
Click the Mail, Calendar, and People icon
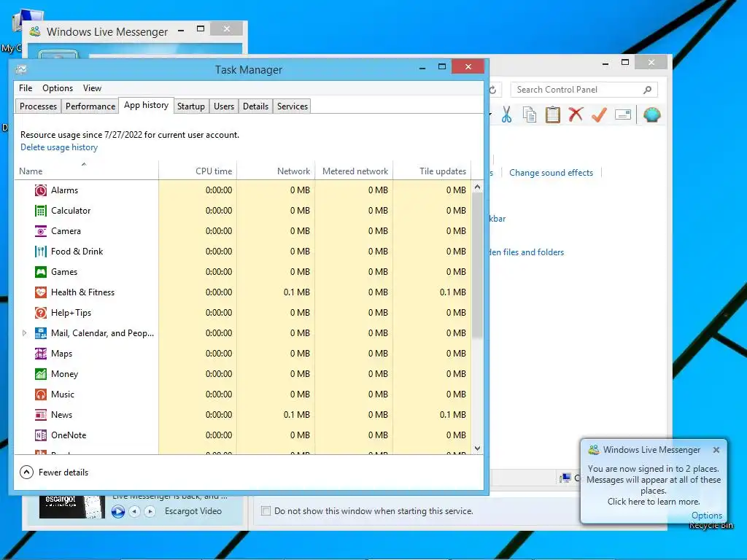(x=41, y=333)
